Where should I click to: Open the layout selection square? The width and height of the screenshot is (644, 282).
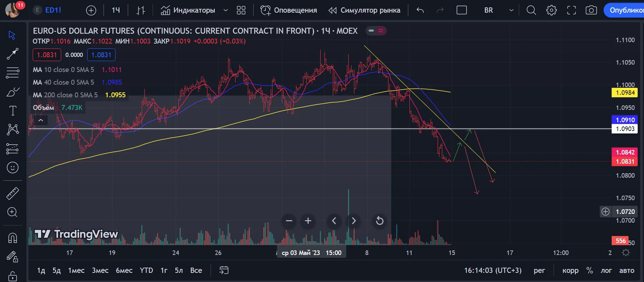[462, 10]
